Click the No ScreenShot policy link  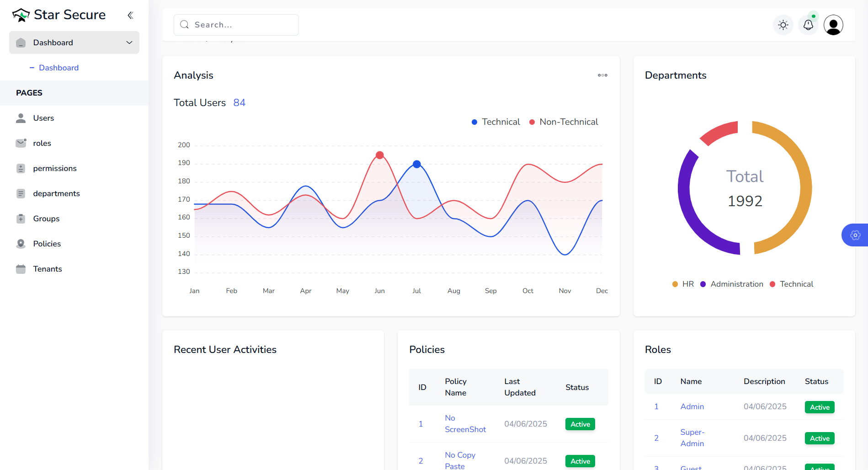[465, 424]
